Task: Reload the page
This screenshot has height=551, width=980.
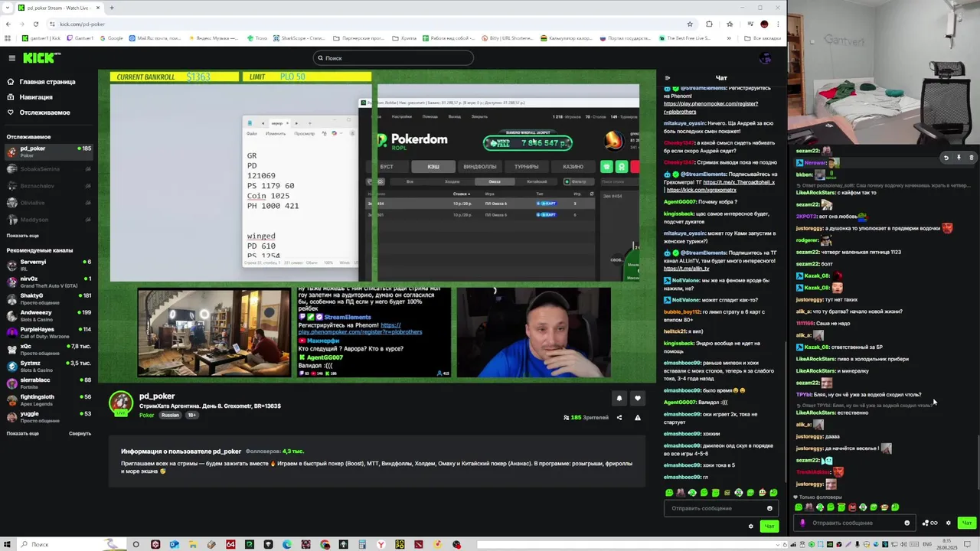Action: (35, 24)
